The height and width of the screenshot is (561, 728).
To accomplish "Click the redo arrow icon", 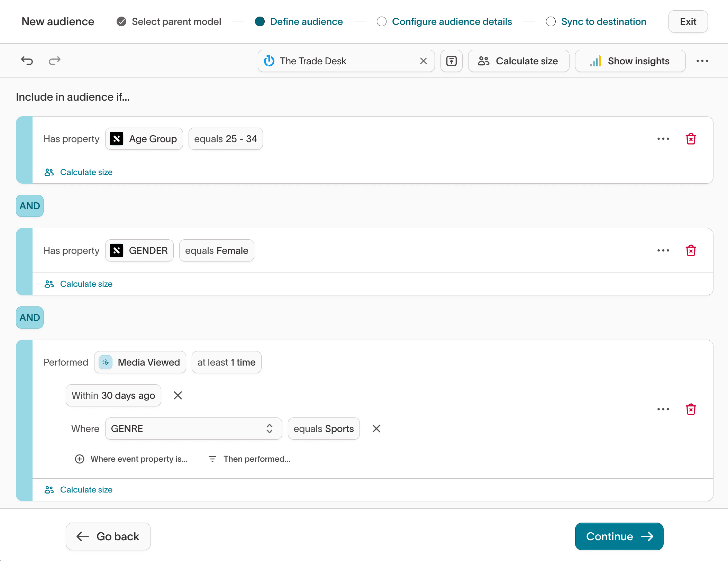I will tap(55, 61).
